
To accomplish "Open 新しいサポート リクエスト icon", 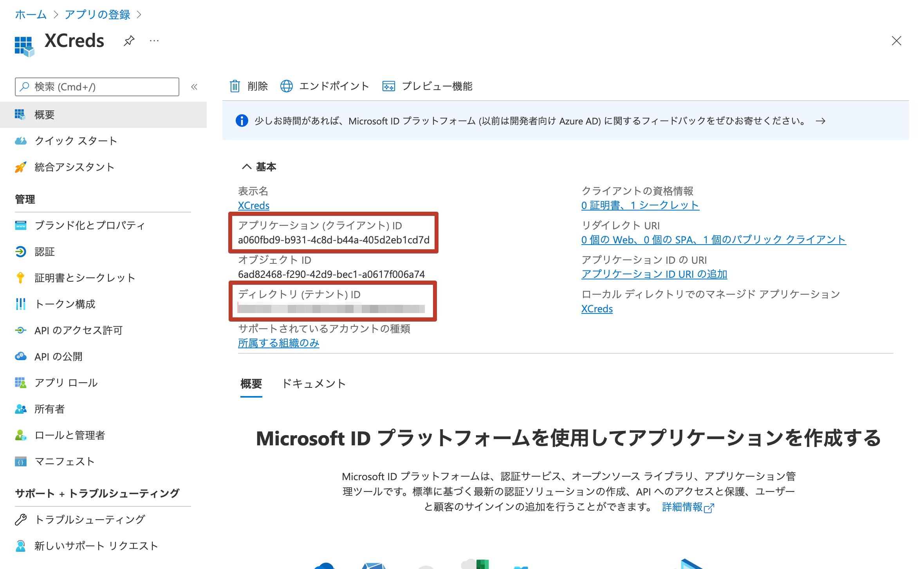I will pos(20,546).
